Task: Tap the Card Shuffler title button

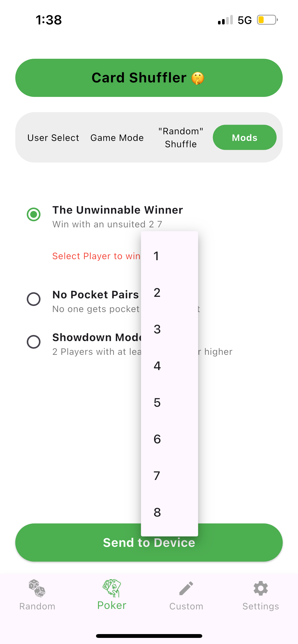Action: coord(149,78)
